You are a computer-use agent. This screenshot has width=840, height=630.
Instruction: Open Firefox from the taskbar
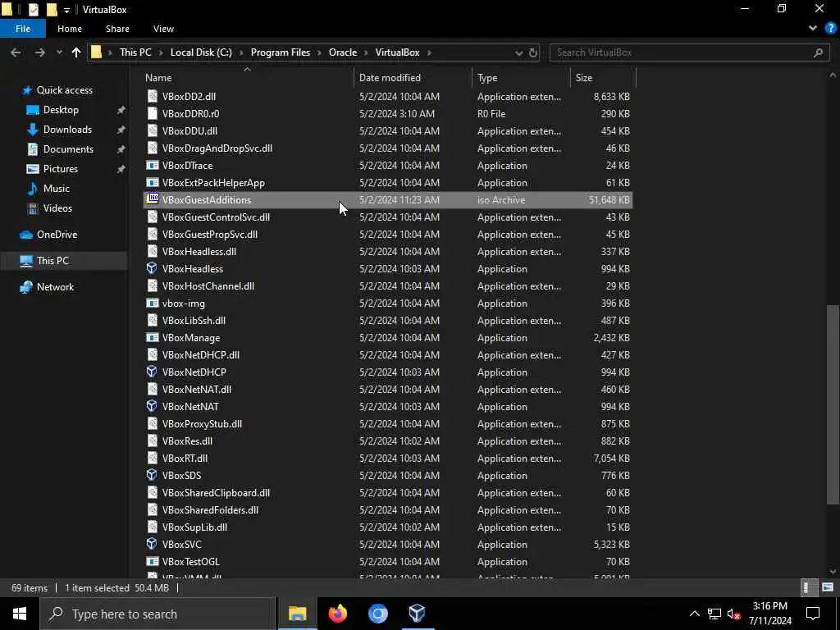337,614
